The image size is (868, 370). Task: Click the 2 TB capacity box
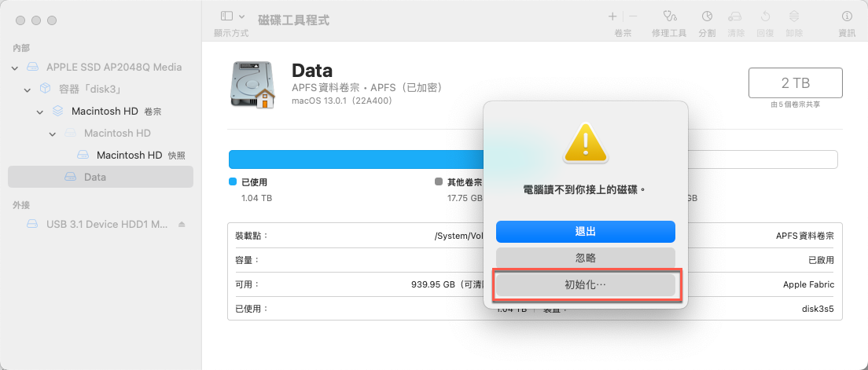[796, 83]
